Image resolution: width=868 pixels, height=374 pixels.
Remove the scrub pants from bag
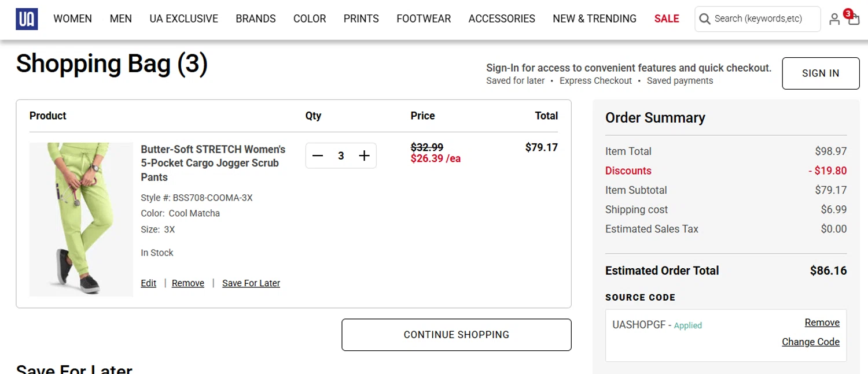click(188, 283)
